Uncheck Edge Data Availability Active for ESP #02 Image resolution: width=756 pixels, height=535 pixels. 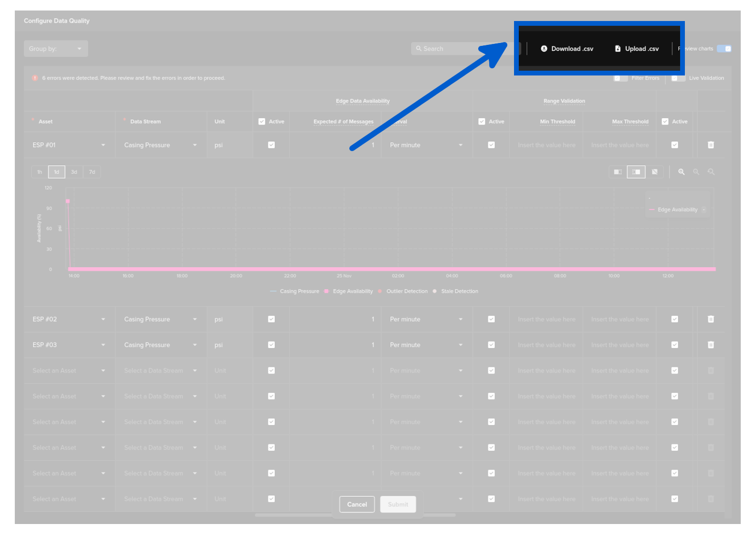pyautogui.click(x=272, y=319)
